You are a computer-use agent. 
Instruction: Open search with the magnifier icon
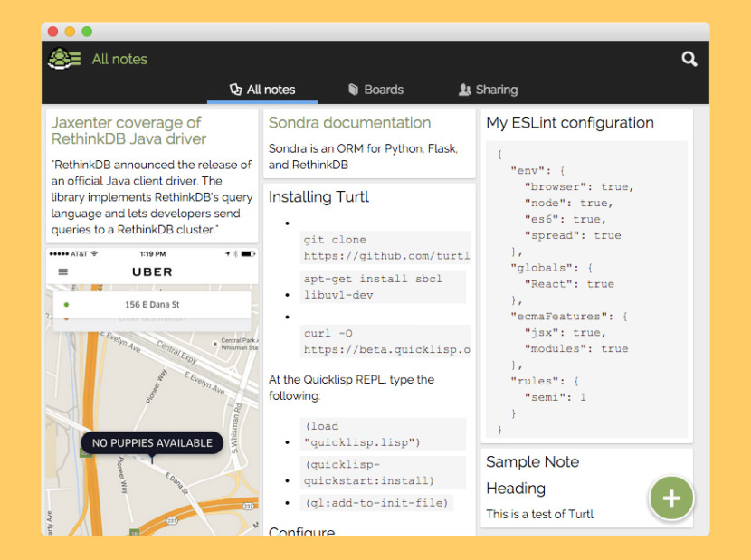(x=689, y=59)
